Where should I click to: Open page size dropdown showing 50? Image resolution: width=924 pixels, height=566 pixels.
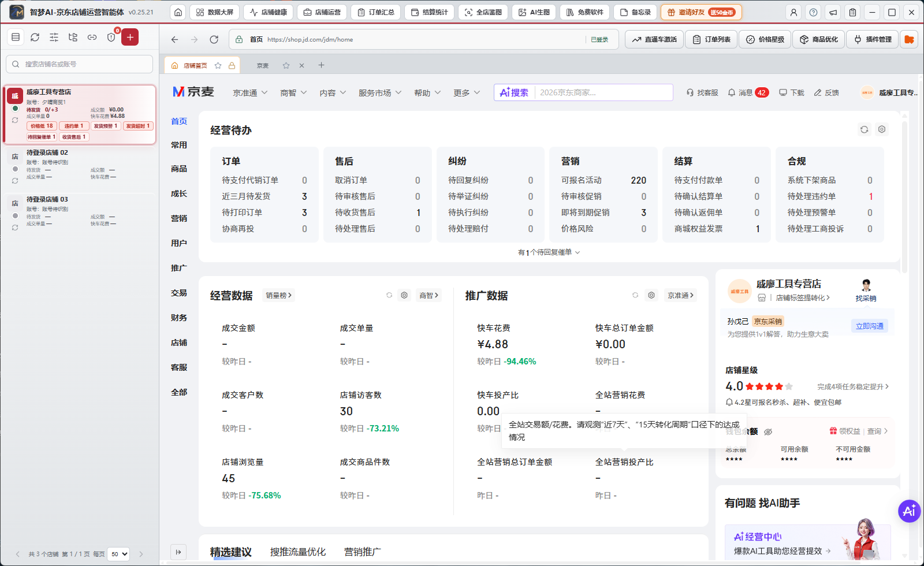click(118, 554)
